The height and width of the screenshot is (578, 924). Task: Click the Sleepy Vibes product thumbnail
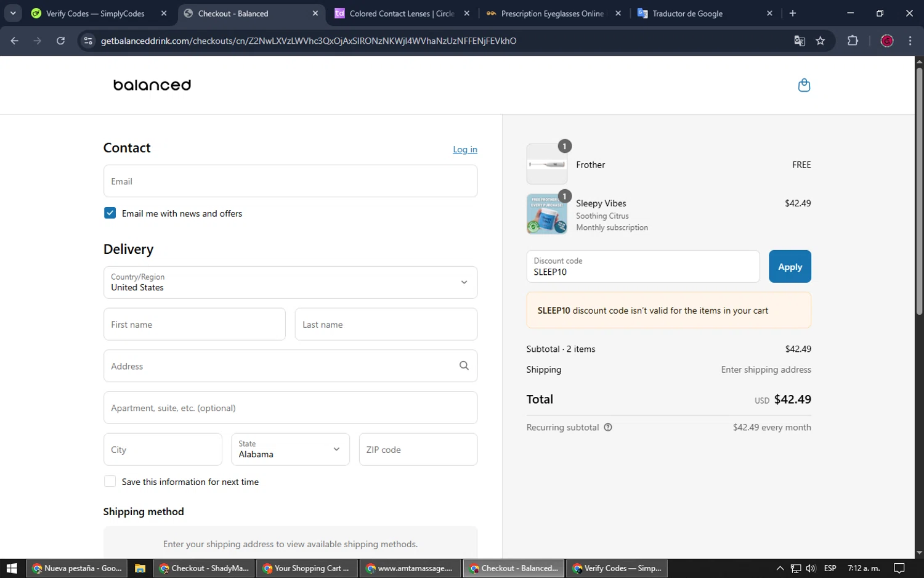click(547, 214)
